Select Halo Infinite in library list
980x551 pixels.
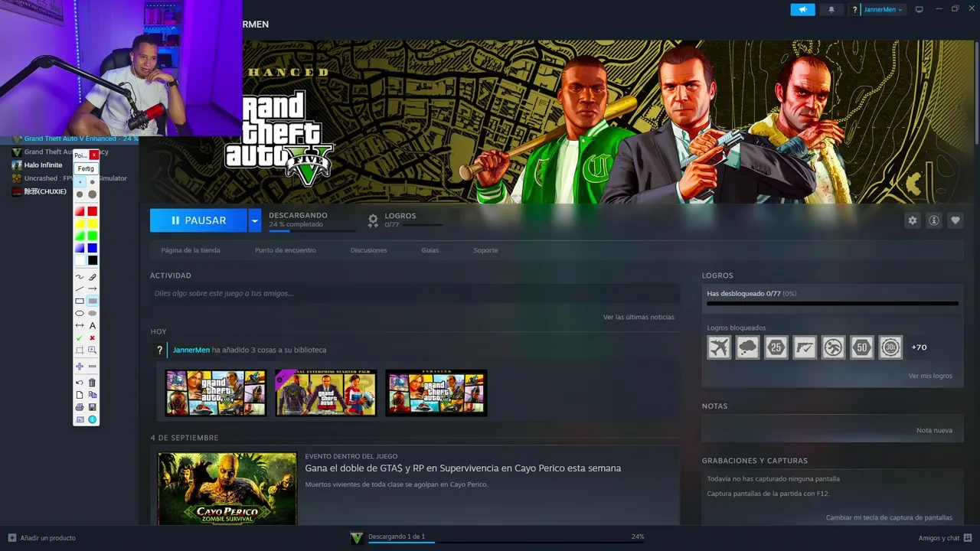coord(43,165)
